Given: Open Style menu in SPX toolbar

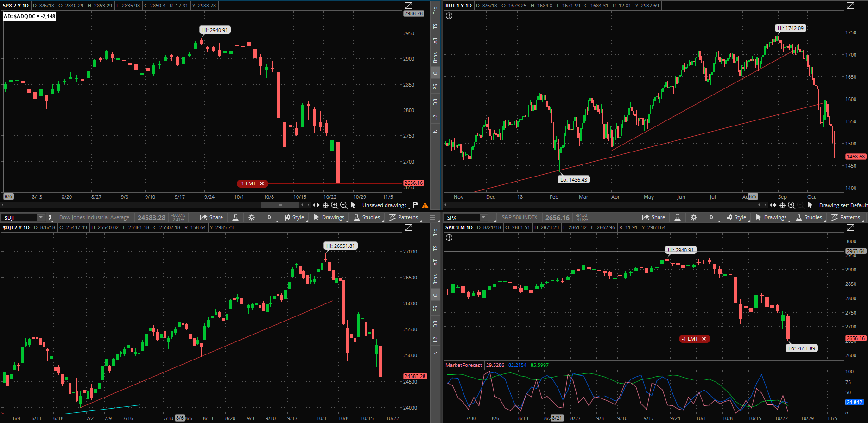Looking at the screenshot, I should point(737,217).
